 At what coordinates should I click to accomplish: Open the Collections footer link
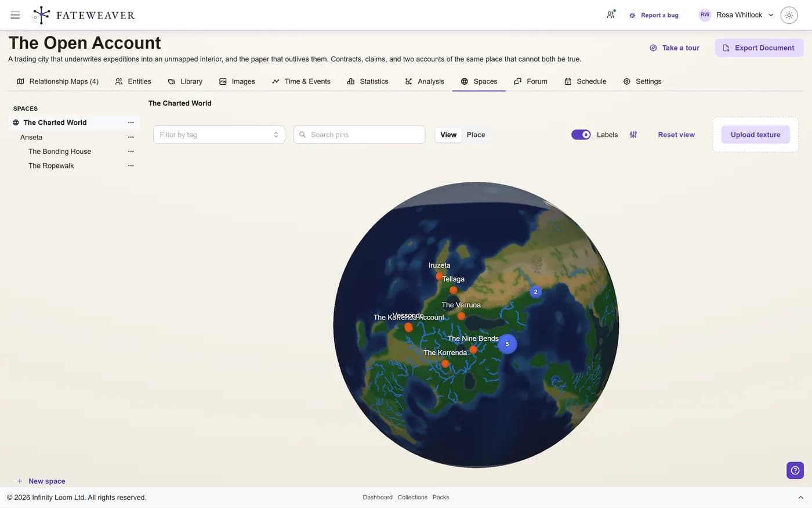[x=412, y=498]
